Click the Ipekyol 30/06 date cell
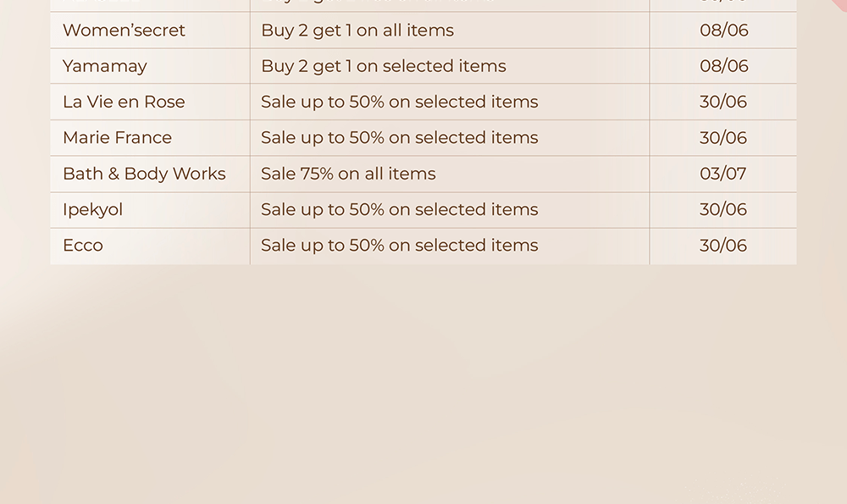The image size is (847, 504). pos(722,209)
